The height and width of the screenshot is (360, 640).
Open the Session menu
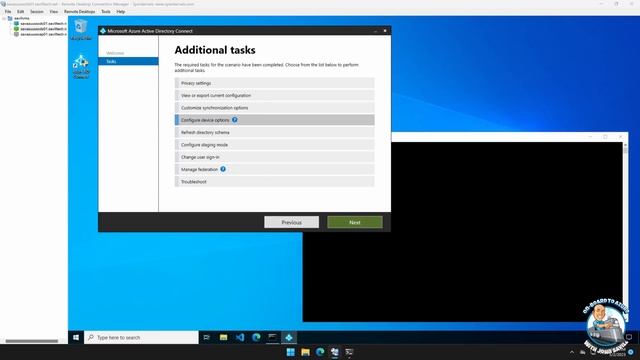coord(37,11)
